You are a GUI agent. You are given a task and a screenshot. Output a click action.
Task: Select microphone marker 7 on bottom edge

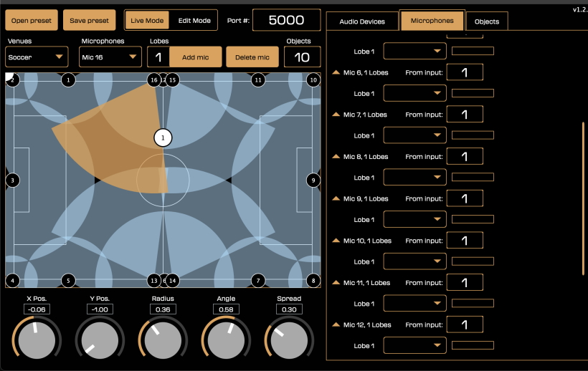tap(257, 280)
